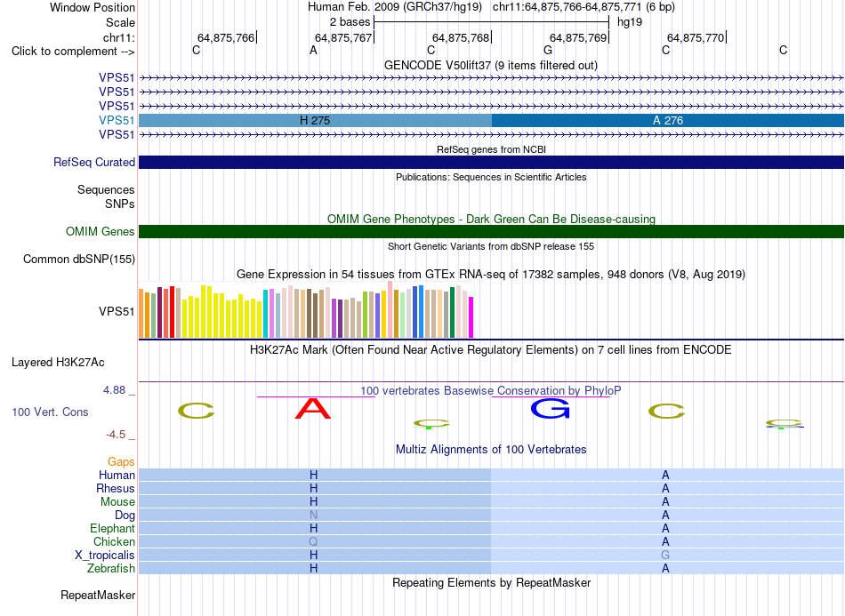The width and height of the screenshot is (845, 616).
Task: Open the 100 Vert. Cons track label
Action: click(x=50, y=412)
